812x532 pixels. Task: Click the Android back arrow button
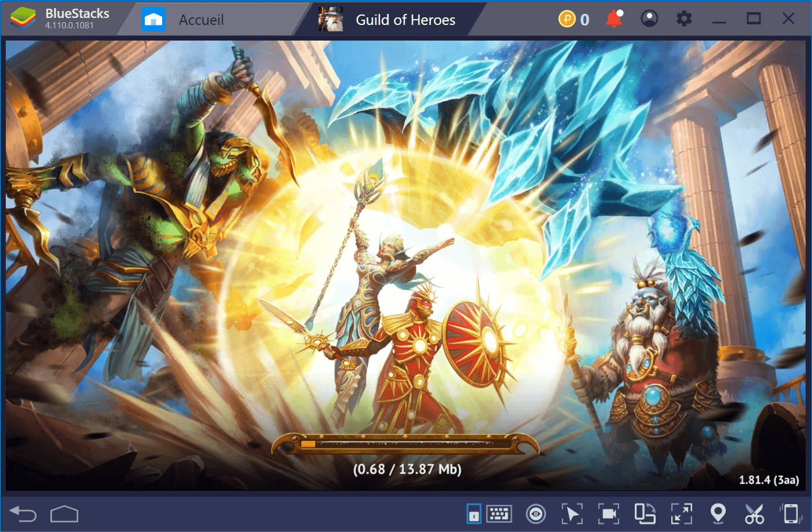pos(23,513)
